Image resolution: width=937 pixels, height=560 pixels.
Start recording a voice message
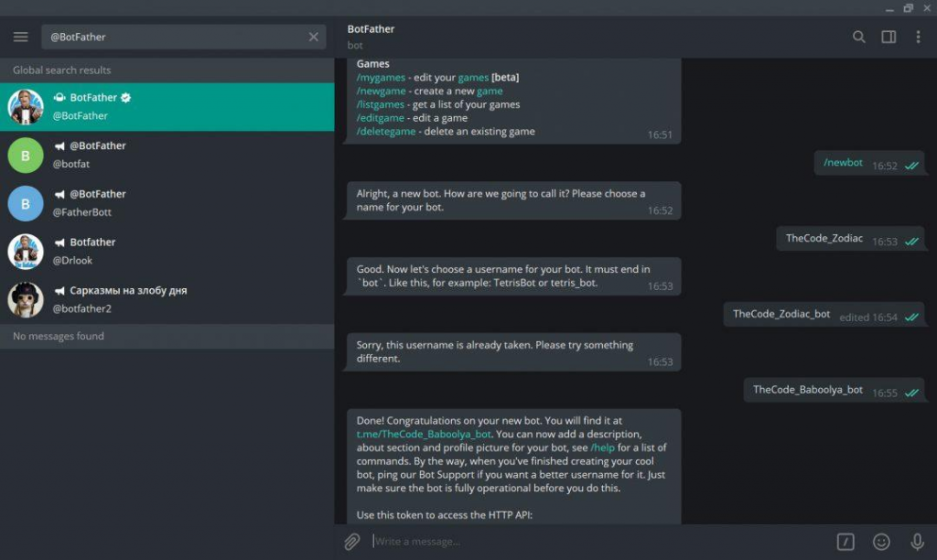pos(917,542)
